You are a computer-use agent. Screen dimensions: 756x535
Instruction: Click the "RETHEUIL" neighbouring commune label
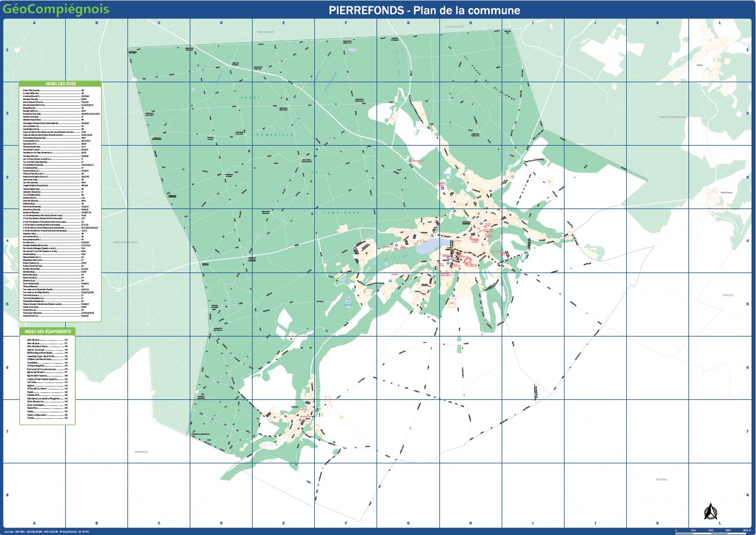[x=661, y=480]
